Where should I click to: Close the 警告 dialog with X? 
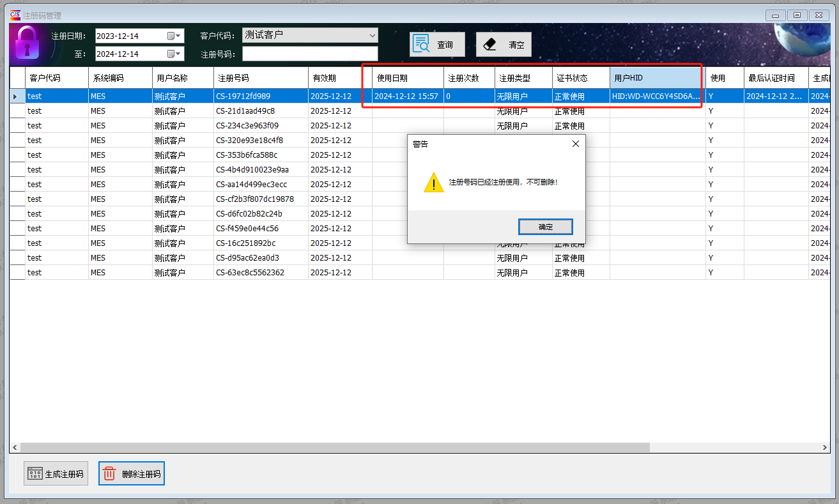pos(575,144)
